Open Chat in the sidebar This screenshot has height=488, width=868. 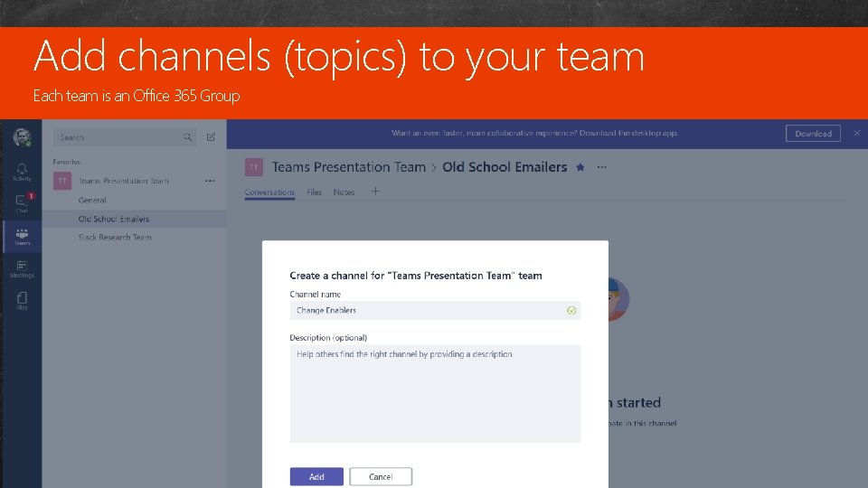click(x=22, y=203)
